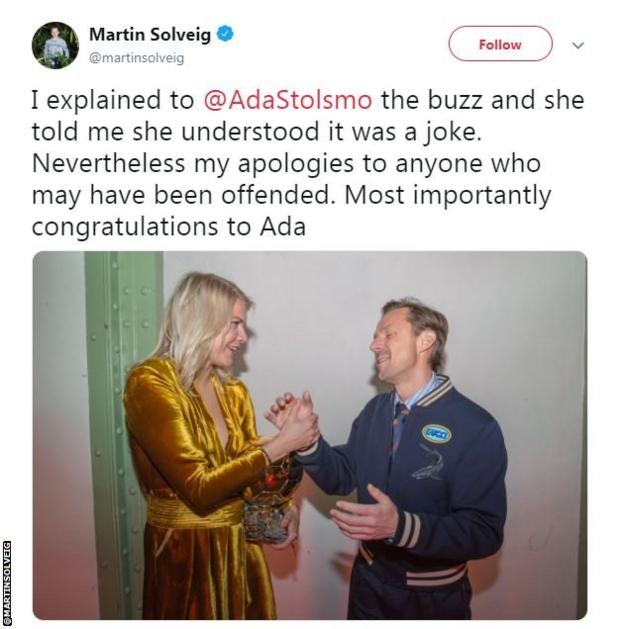Click the @martinsolveig handle
The width and height of the screenshot is (624, 629).
[136, 58]
